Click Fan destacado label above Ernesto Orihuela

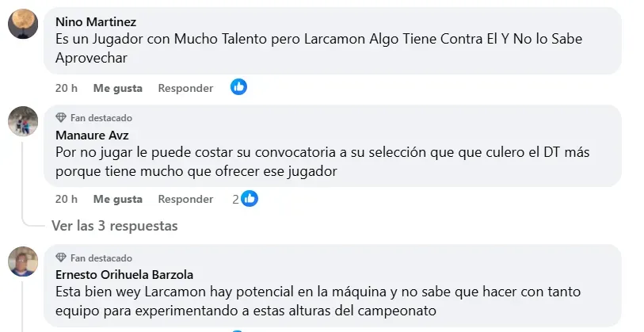[101, 258]
